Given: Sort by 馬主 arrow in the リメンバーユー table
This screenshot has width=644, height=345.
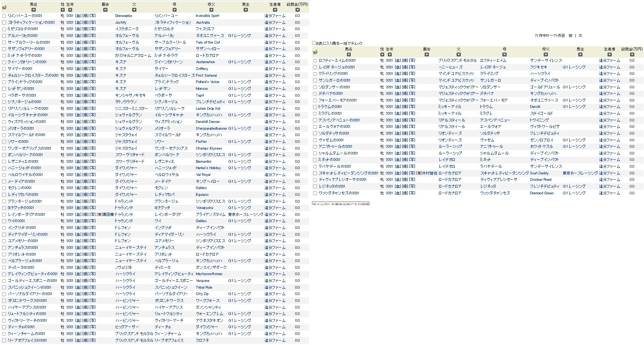Looking at the screenshot, I should (246, 10).
